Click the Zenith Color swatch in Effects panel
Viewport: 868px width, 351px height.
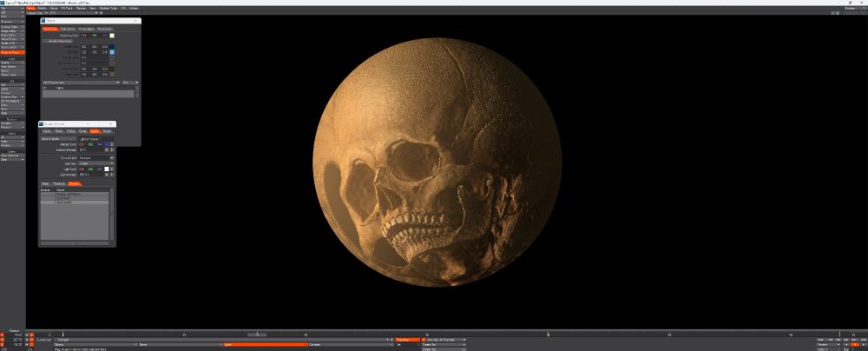(x=112, y=47)
